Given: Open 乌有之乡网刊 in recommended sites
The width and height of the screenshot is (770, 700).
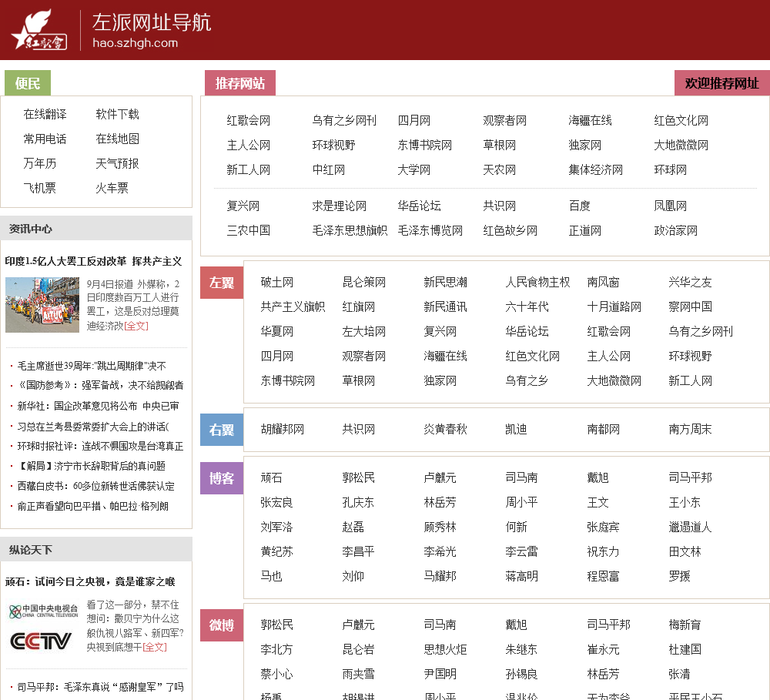Looking at the screenshot, I should pos(344,120).
